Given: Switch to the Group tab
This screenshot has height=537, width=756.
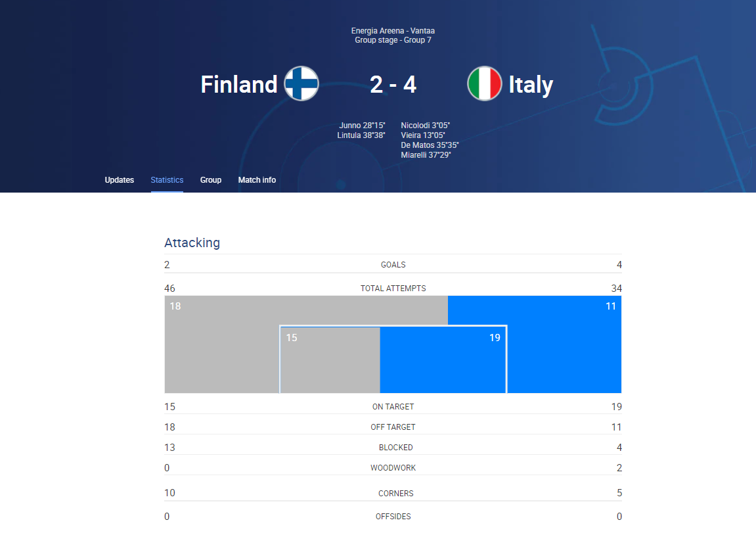Looking at the screenshot, I should click(x=211, y=180).
